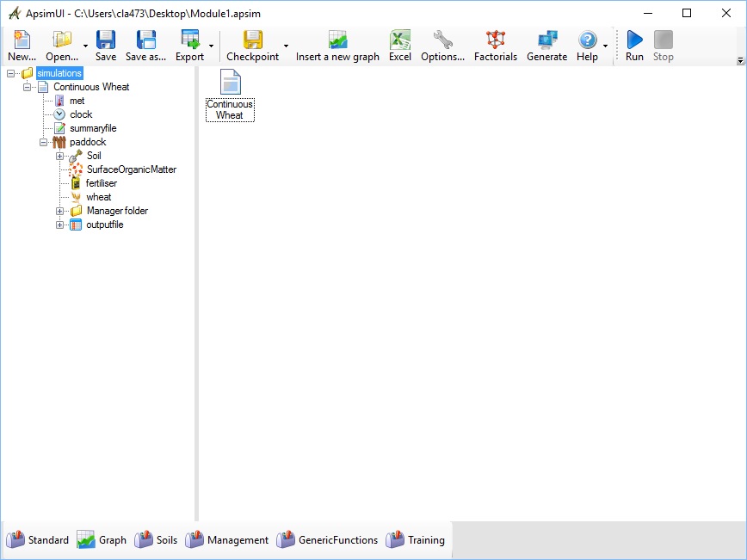This screenshot has height=560, width=747.
Task: Open the Management toolbox tab
Action: pos(227,539)
